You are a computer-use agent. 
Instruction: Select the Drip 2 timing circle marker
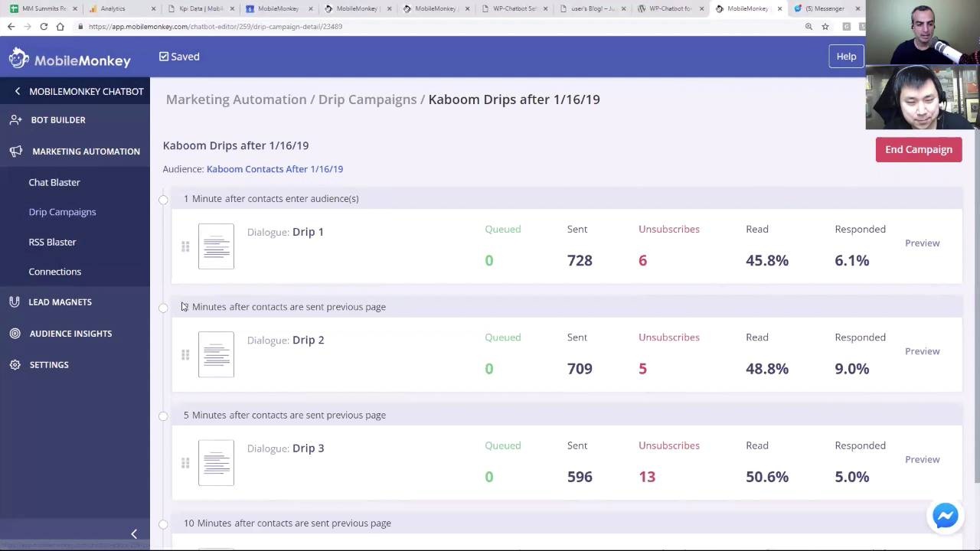(x=163, y=308)
